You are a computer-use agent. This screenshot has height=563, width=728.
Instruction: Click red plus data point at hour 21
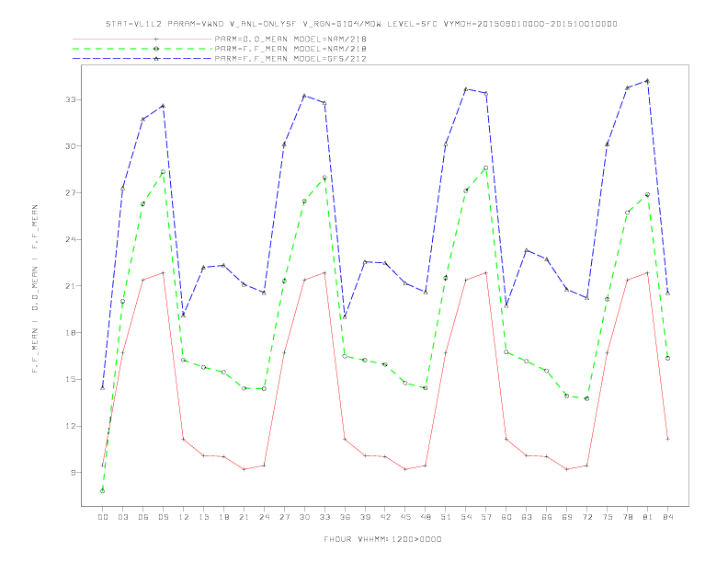(244, 469)
